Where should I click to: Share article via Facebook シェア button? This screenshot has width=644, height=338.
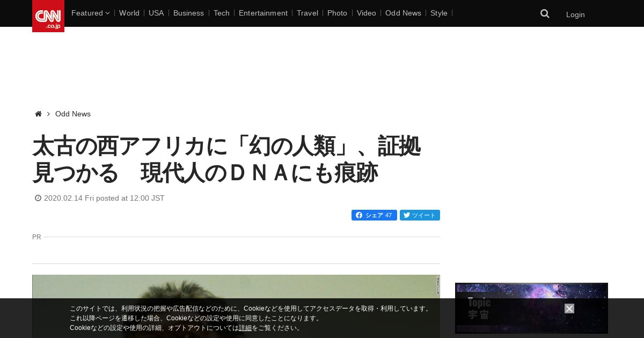click(374, 215)
